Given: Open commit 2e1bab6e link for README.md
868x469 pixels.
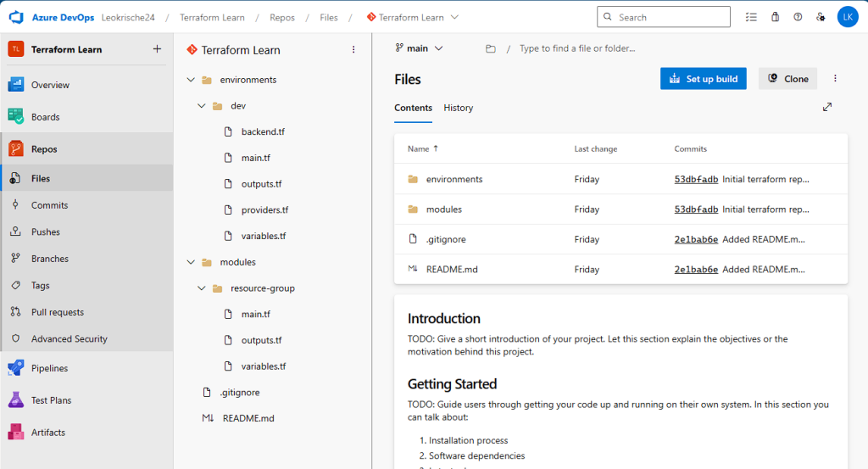Looking at the screenshot, I should pos(696,269).
